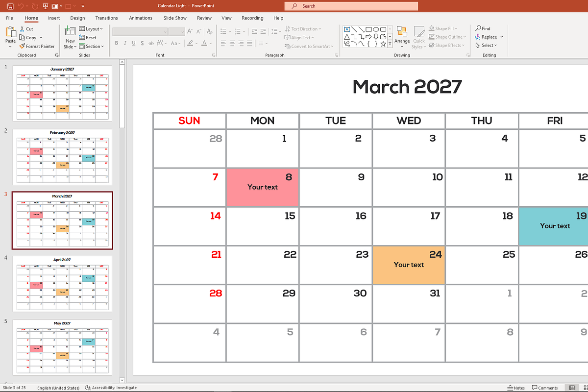Select the Text Box shape
588x392 pixels.
(347, 29)
